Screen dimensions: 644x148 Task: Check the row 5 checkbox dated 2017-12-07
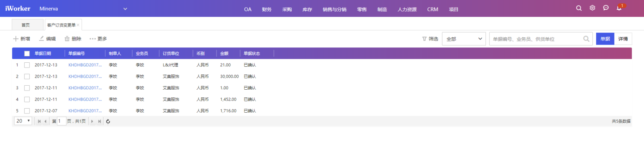(27, 111)
